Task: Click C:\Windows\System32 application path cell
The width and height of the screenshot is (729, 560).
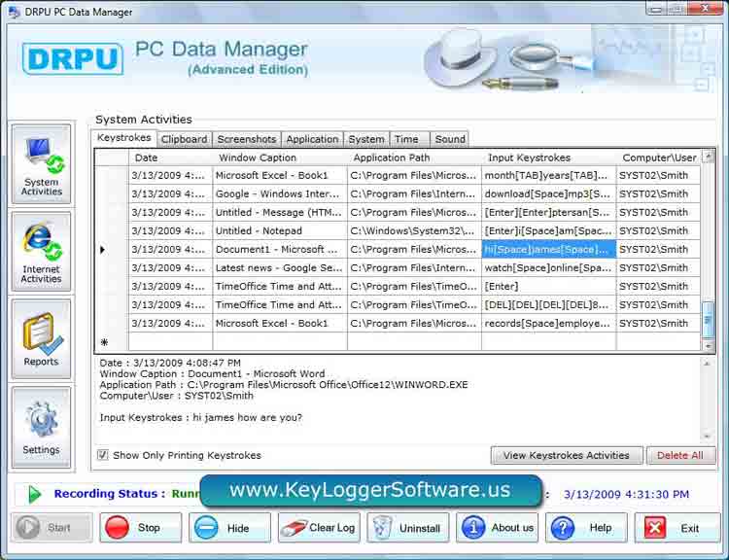Action: point(414,230)
